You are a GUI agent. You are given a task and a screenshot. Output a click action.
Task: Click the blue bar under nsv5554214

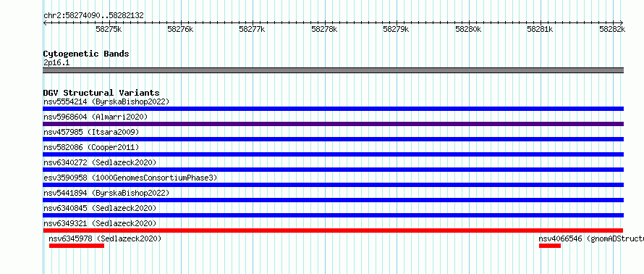(x=333, y=109)
